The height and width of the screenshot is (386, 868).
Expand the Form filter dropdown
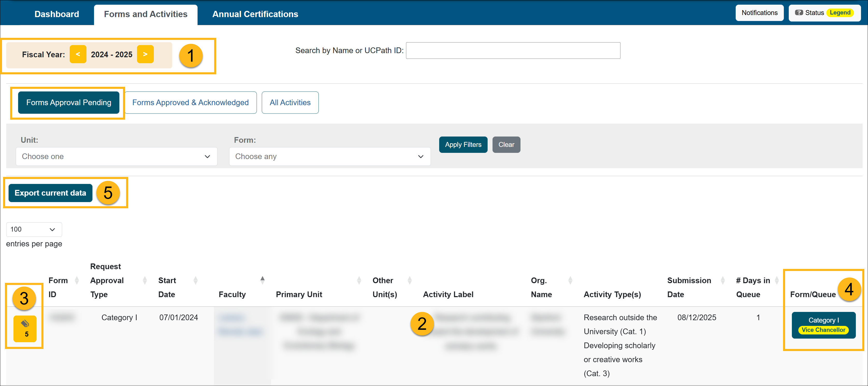(330, 156)
